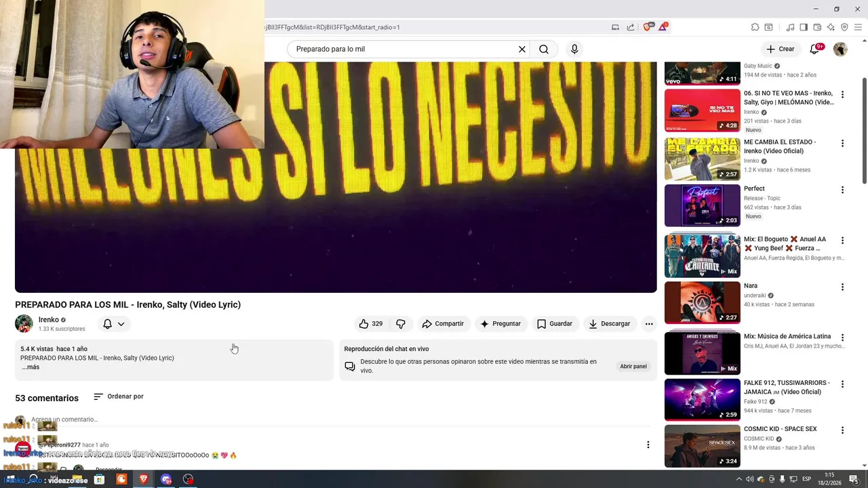The width and height of the screenshot is (868, 488).
Task: Click the Compartir button
Action: pyautogui.click(x=443, y=324)
